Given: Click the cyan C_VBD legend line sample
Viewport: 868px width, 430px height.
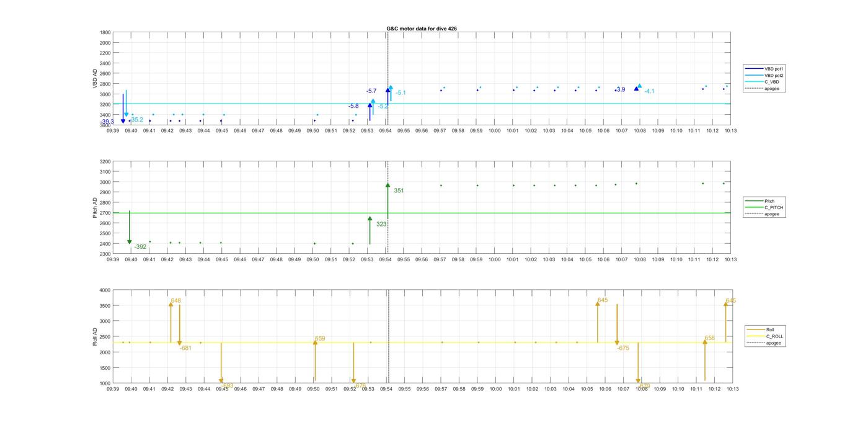Looking at the screenshot, I should click(755, 82).
